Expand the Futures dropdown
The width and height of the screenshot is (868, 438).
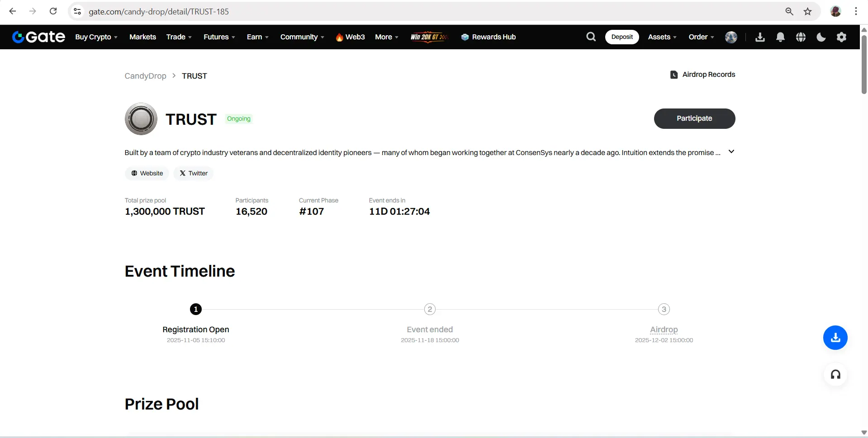219,37
